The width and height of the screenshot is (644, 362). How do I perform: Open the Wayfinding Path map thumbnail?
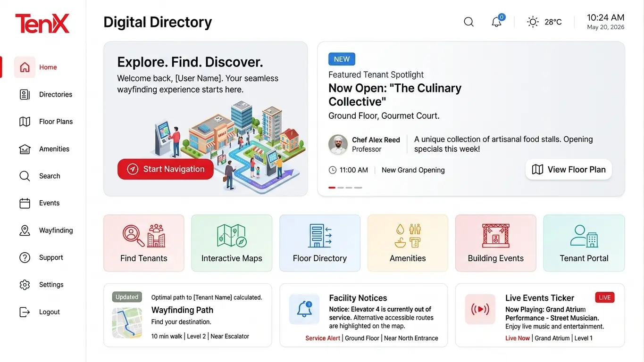pos(127,323)
